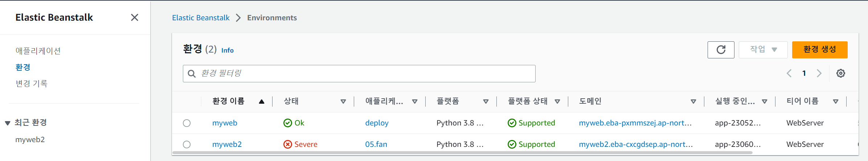The width and height of the screenshot is (868, 161).
Task: Open the Info link beside 환경
Action: point(228,50)
